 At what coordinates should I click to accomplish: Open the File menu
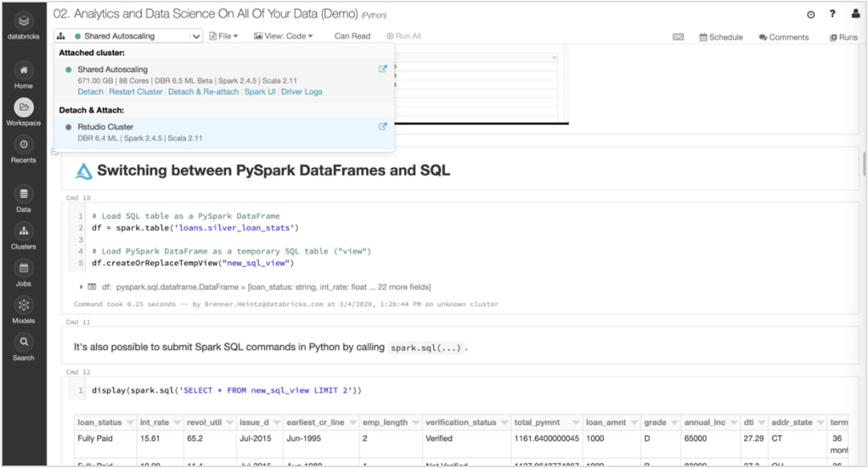pos(223,36)
